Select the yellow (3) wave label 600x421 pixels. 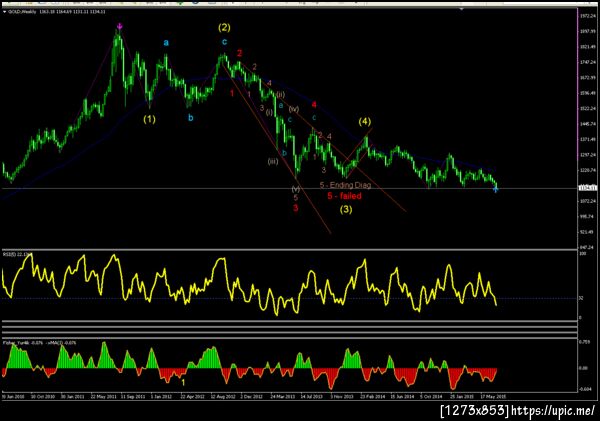(346, 209)
